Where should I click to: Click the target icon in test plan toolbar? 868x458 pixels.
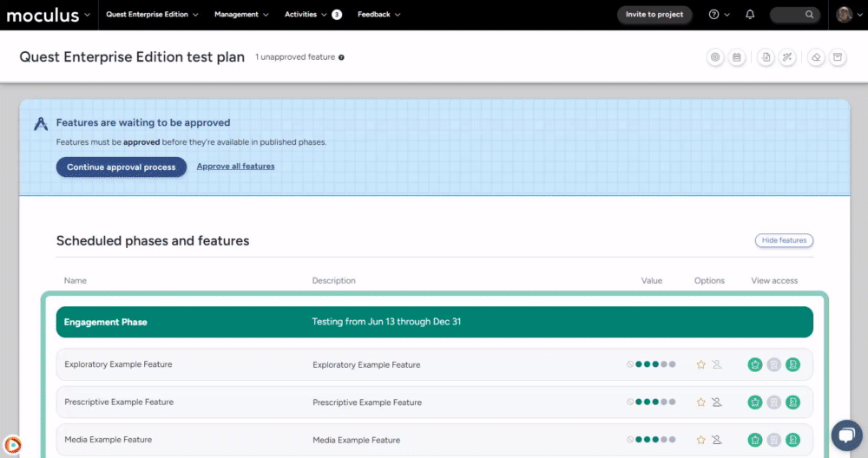tap(715, 57)
